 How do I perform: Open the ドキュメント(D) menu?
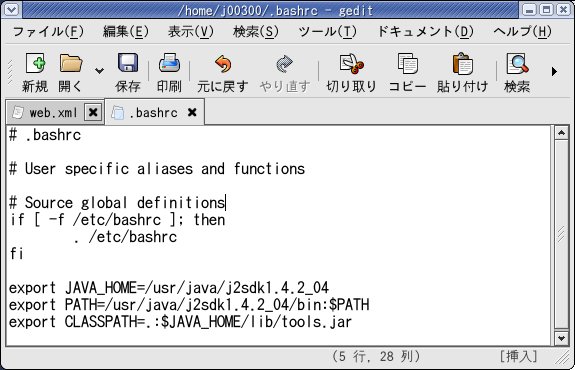425,32
